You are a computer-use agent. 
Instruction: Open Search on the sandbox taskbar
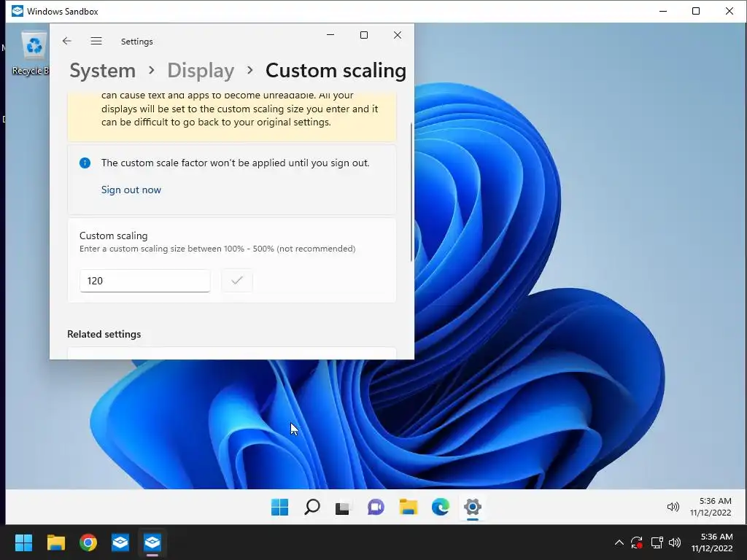coord(312,507)
